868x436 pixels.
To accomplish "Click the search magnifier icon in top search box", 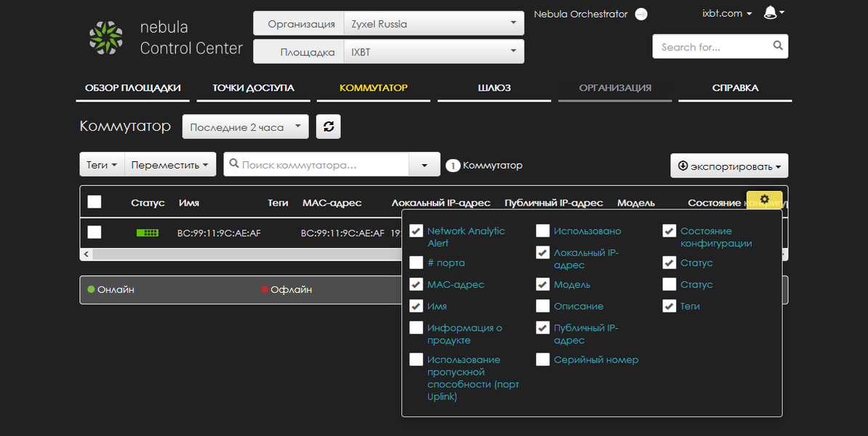I will click(x=778, y=46).
